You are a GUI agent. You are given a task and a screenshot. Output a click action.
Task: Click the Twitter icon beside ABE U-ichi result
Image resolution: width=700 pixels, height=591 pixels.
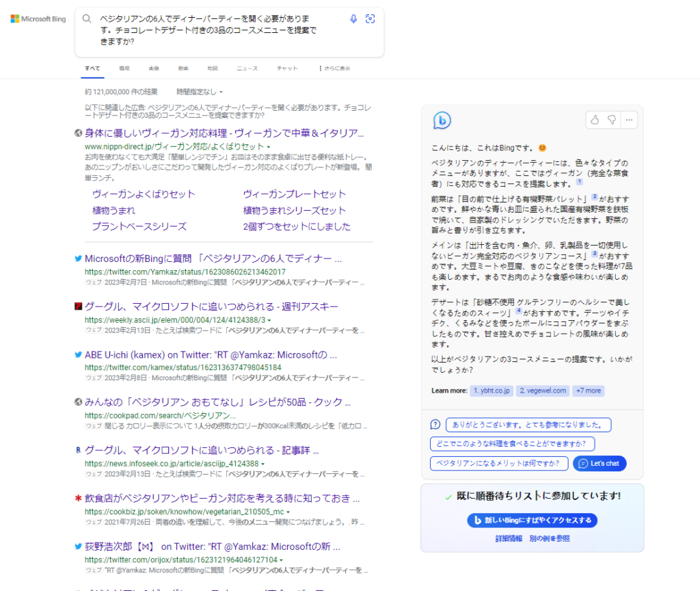78,354
